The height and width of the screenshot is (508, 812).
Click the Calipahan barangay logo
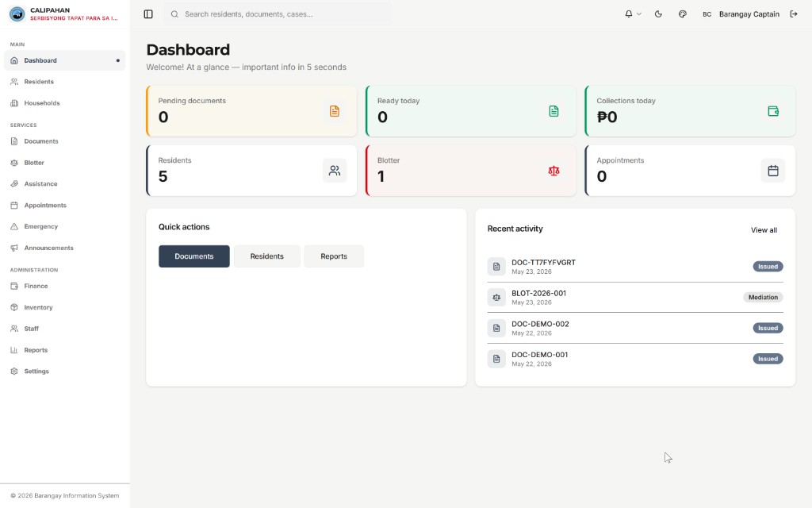17,14
